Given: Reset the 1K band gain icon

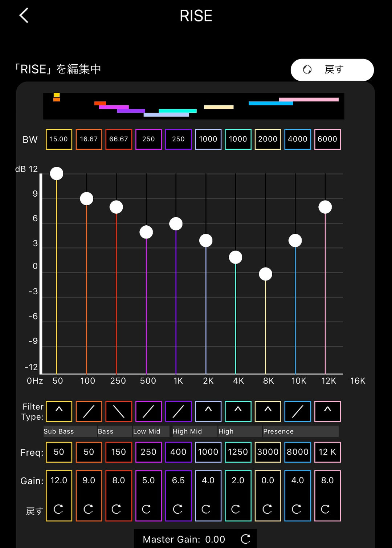Looking at the screenshot, I should tap(178, 509).
